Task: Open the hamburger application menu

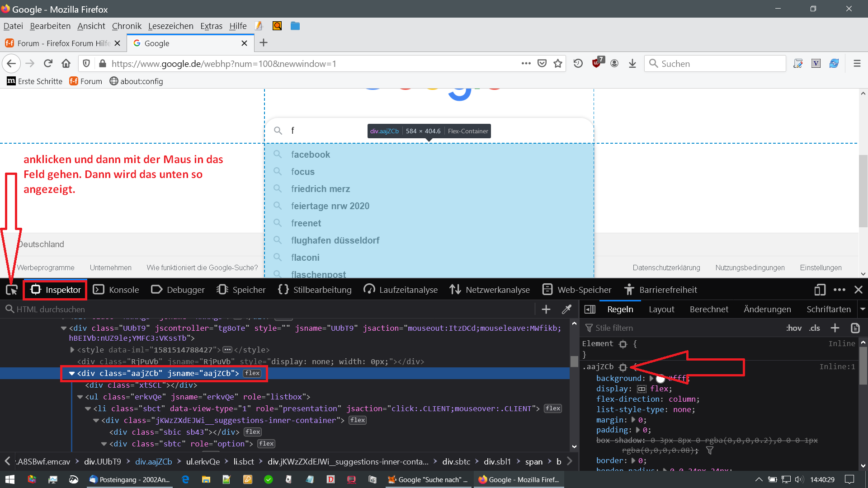Action: (857, 64)
